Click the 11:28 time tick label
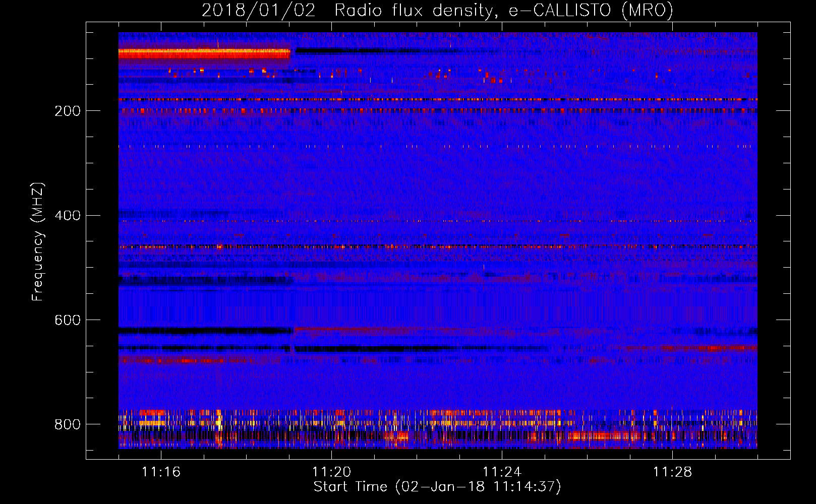 [x=672, y=472]
